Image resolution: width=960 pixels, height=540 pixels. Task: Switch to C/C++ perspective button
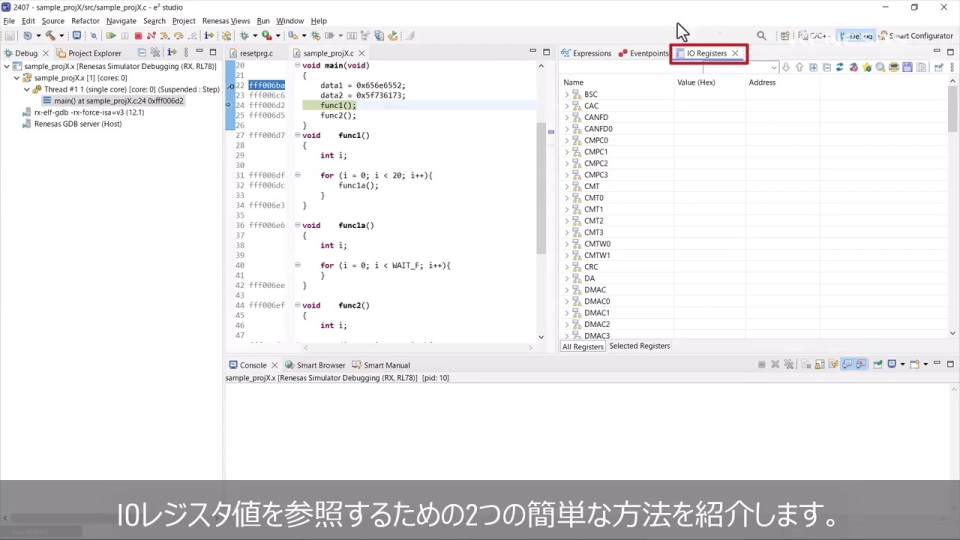814,36
